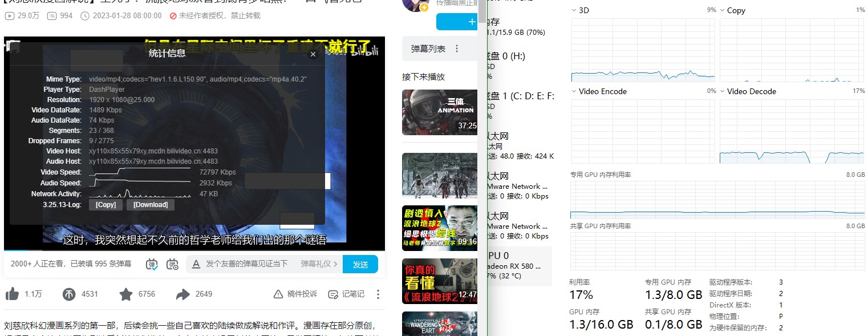Click the follow plus button
868x336 pixels.
coord(457,22)
